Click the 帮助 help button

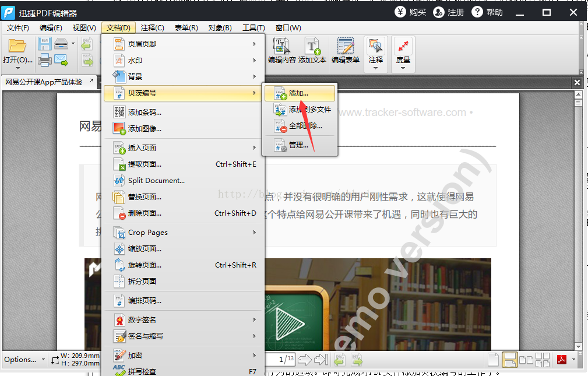pyautogui.click(x=487, y=12)
